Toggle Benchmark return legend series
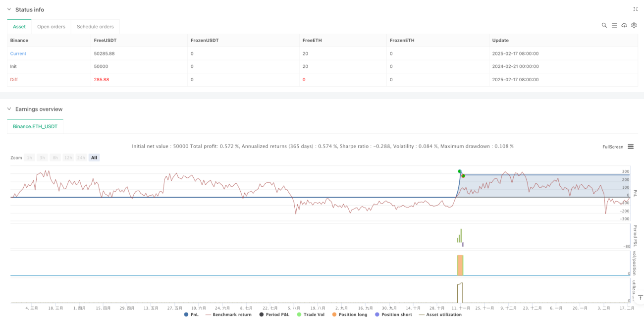 click(228, 315)
